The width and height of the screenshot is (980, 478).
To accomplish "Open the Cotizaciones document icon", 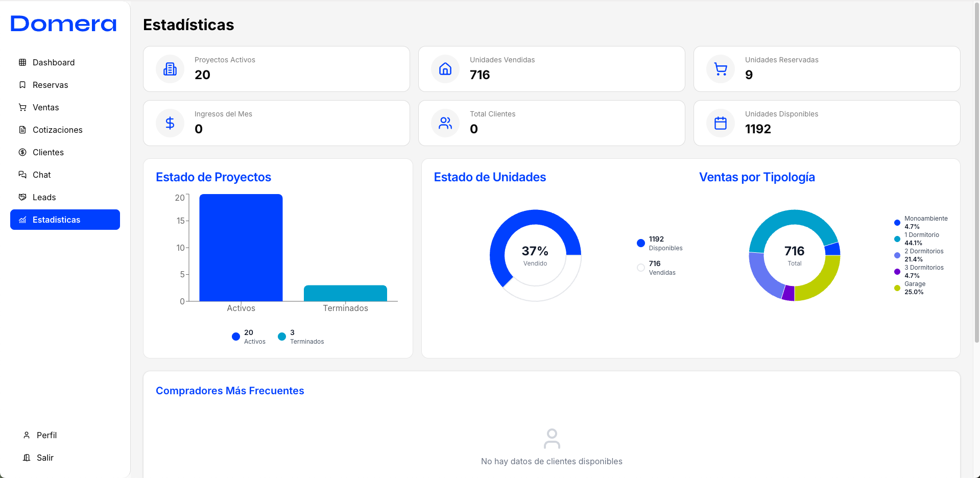I will (x=21, y=130).
